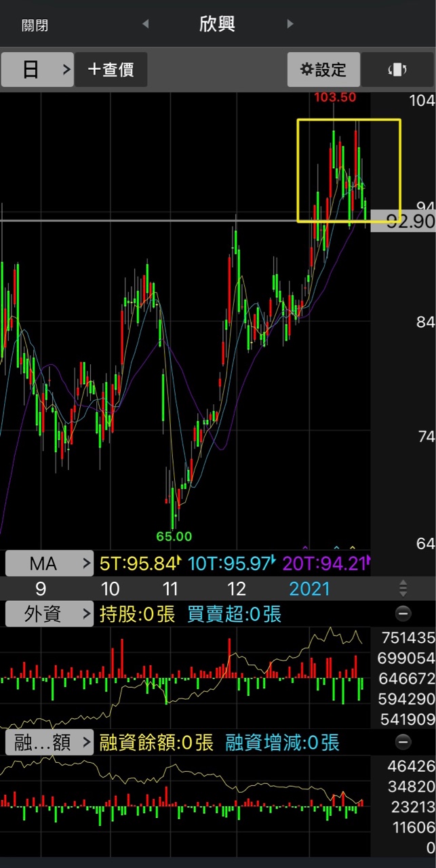Tap month 12 on the time axis
436x868 pixels.
point(236,589)
